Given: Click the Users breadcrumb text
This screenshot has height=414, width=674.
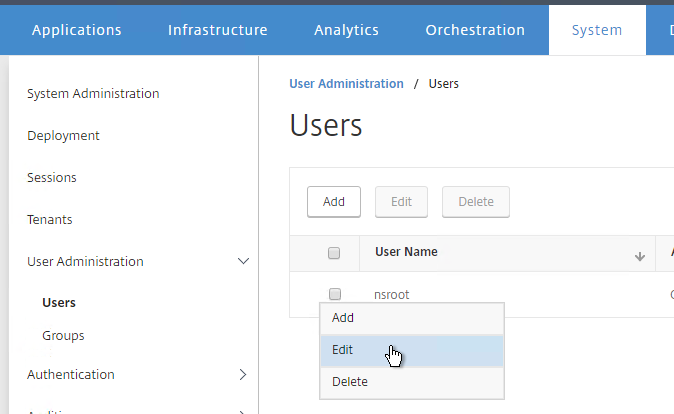Looking at the screenshot, I should click(444, 83).
